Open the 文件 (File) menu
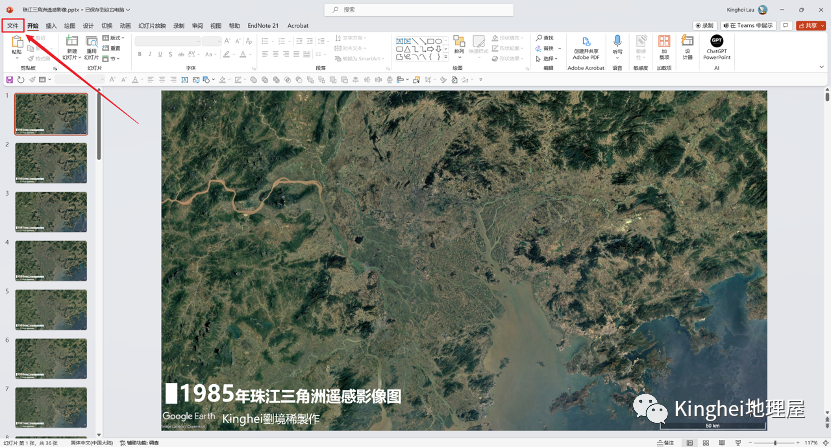Screen dimensions: 832x448 tap(12, 25)
